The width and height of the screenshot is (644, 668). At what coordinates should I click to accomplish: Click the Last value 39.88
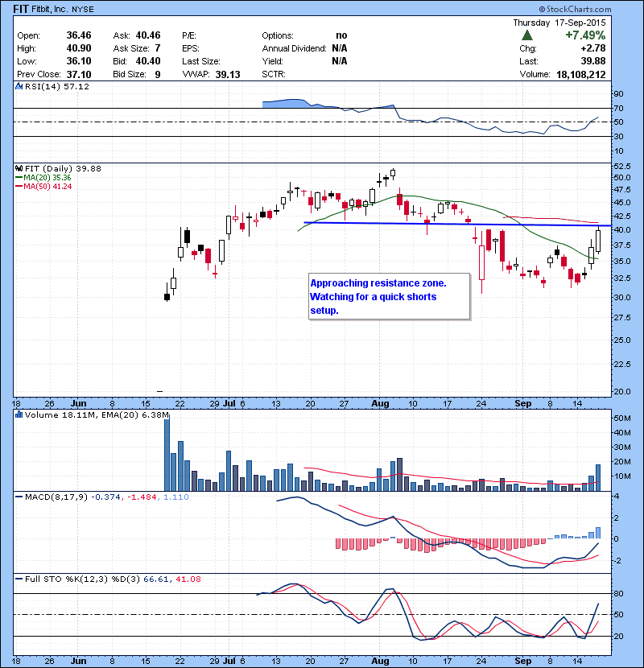click(x=592, y=61)
